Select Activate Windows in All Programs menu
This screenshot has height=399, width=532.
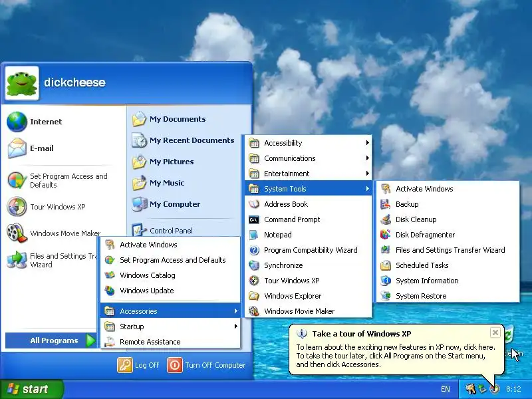point(170,245)
